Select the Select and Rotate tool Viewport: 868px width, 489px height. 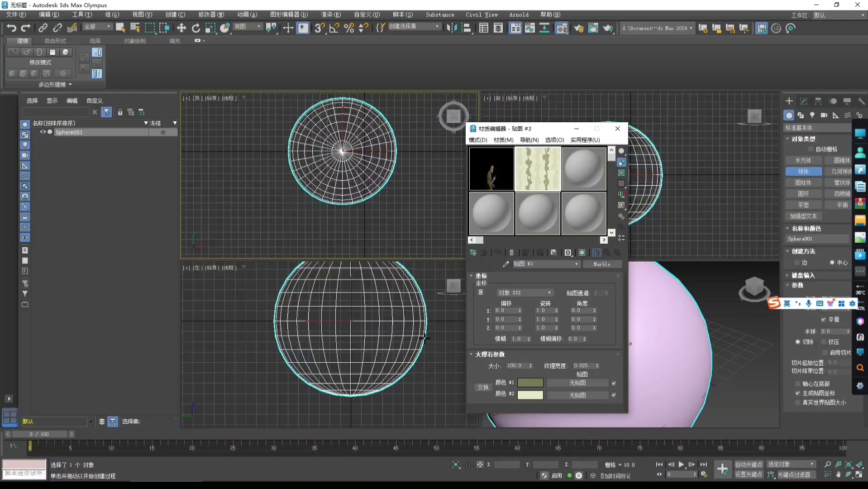click(x=196, y=28)
